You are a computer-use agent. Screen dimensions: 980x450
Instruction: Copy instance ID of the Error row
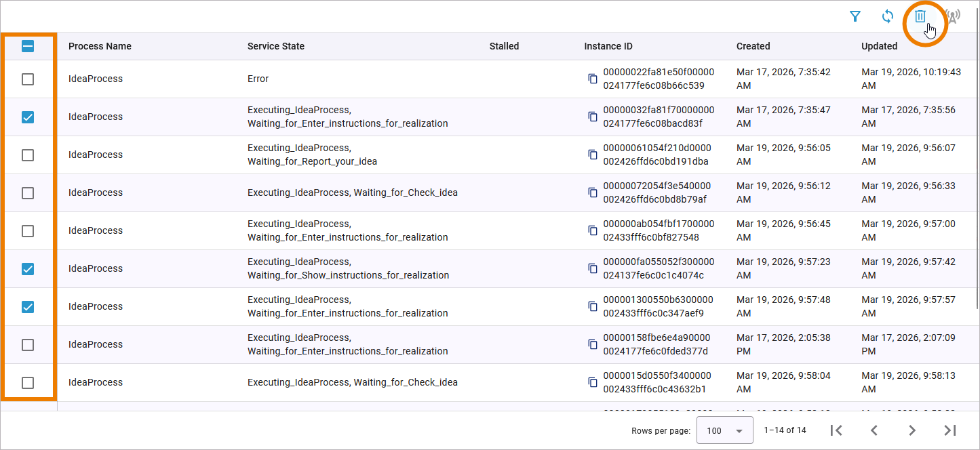pyautogui.click(x=593, y=79)
